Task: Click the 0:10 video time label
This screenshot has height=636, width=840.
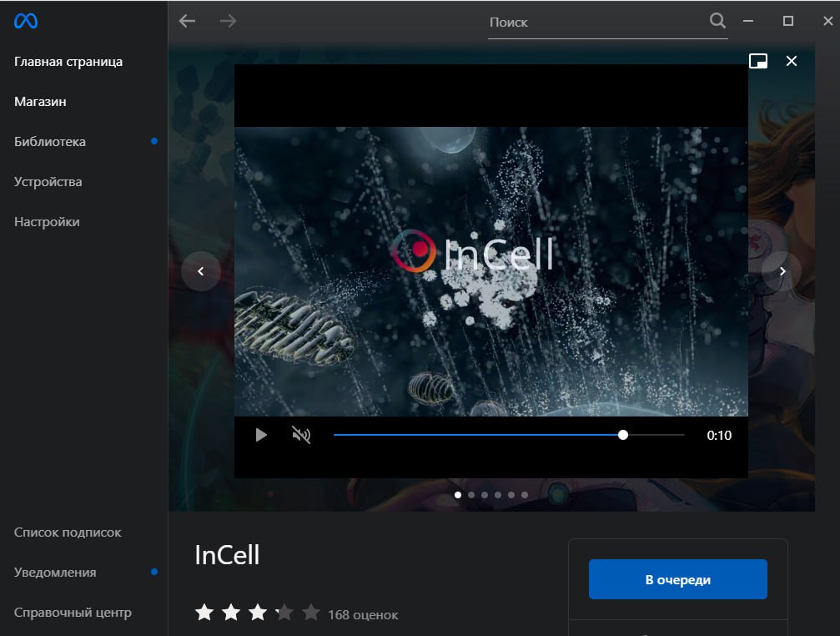Action: 719,435
